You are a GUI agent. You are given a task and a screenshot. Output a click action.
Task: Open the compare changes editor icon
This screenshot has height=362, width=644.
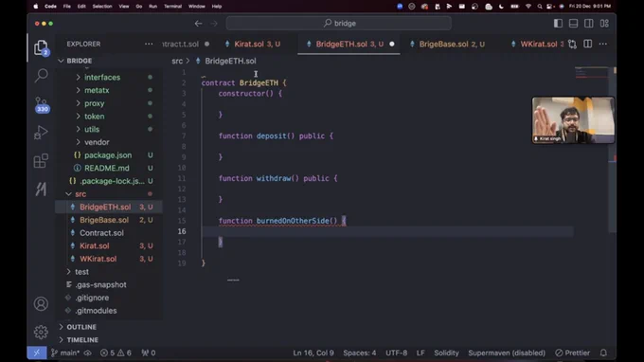pos(572,44)
